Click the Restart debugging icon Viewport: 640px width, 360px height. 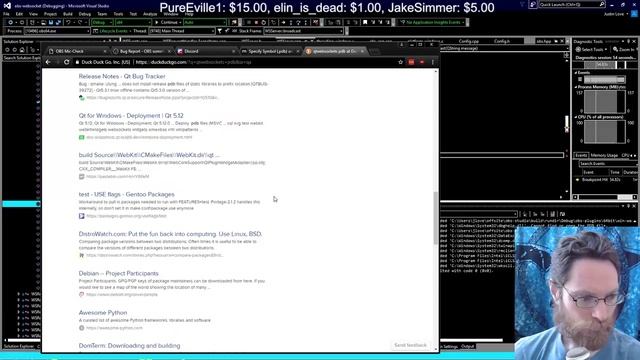pyautogui.click(x=264, y=22)
